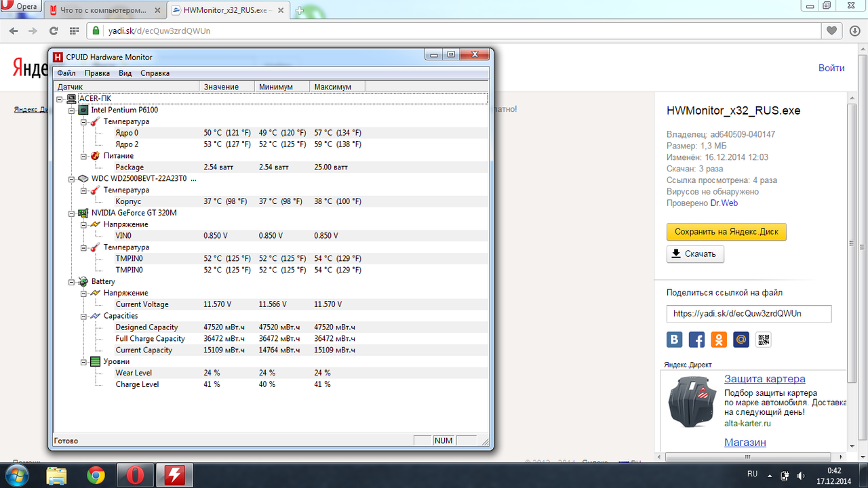Click the Скачать download button

[x=695, y=254]
